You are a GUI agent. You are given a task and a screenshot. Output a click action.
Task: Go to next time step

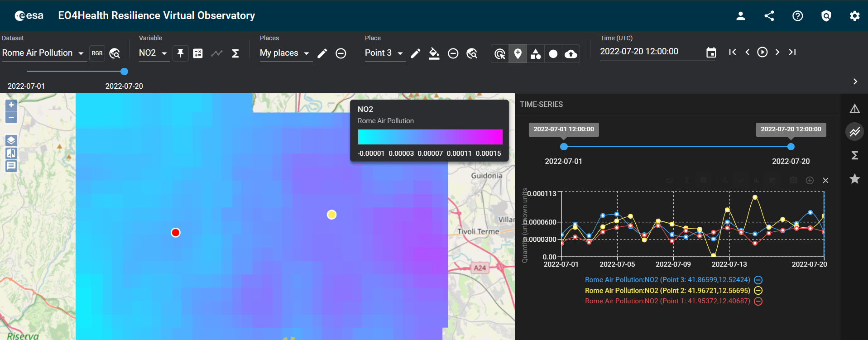(x=777, y=52)
